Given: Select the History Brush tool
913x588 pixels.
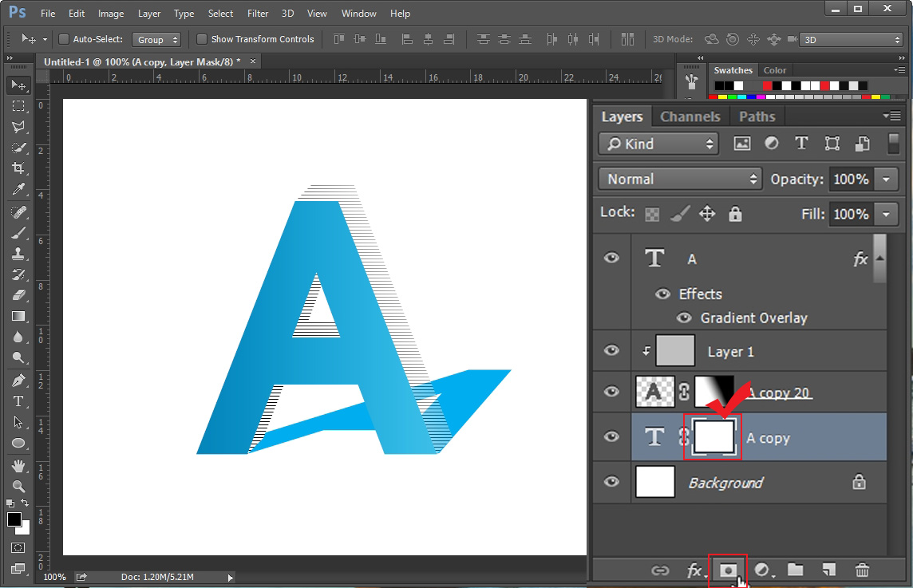Looking at the screenshot, I should 18,274.
